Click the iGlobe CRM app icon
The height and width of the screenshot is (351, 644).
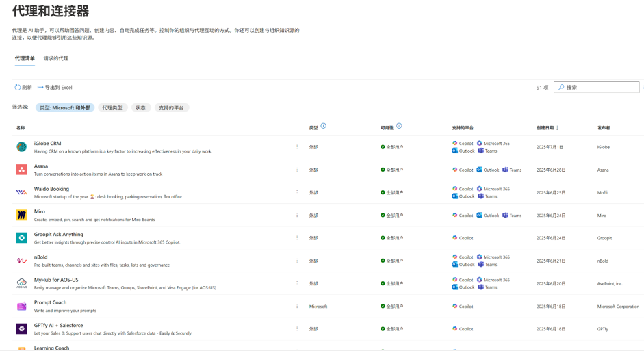point(22,146)
